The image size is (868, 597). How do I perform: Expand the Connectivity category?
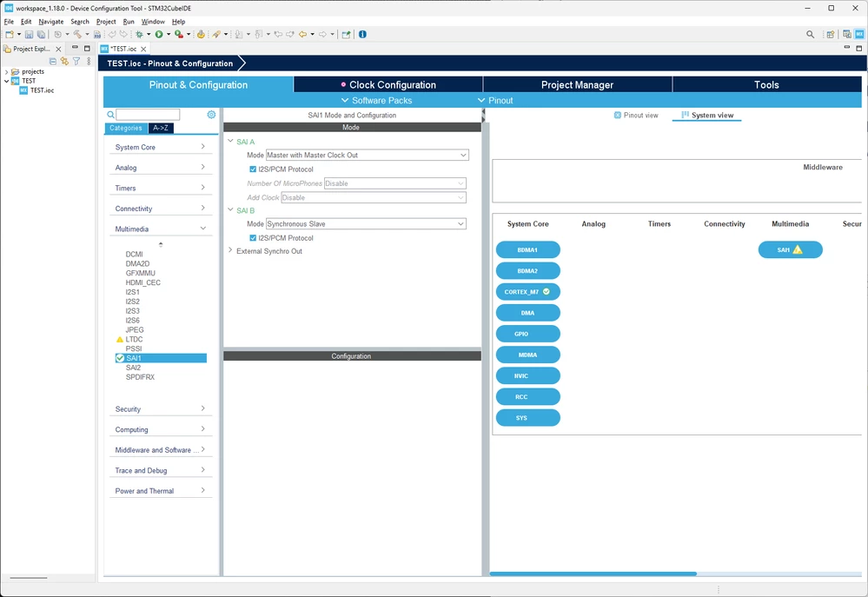[x=161, y=209]
